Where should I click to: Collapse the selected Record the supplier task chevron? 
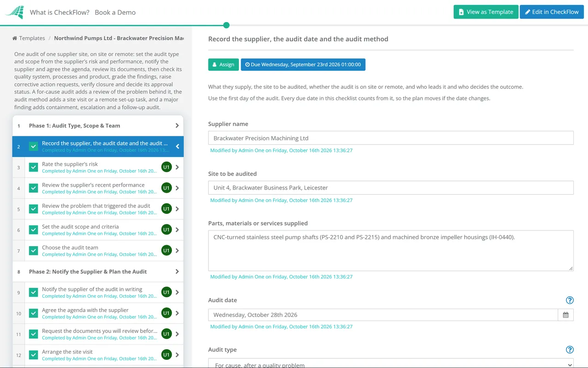(x=177, y=147)
